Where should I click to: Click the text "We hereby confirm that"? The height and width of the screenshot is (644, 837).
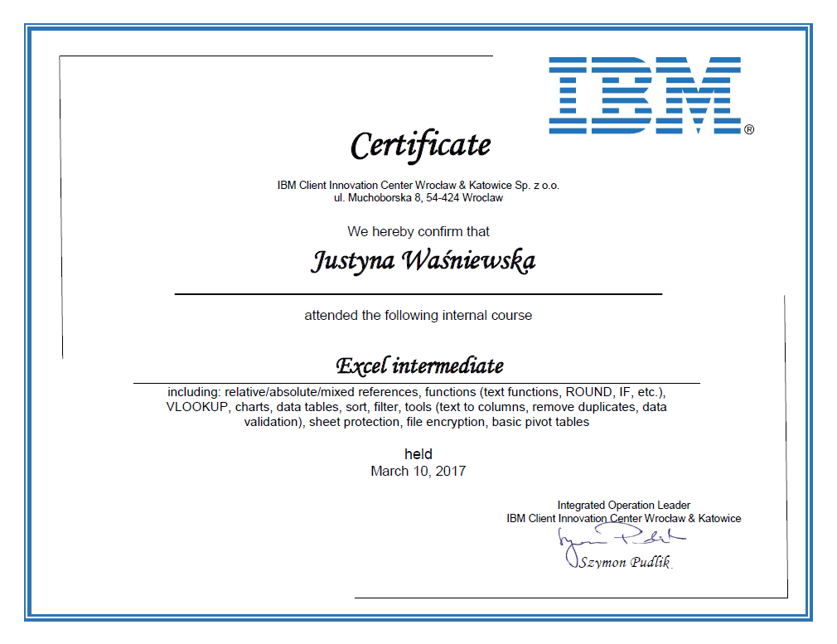coord(418,232)
